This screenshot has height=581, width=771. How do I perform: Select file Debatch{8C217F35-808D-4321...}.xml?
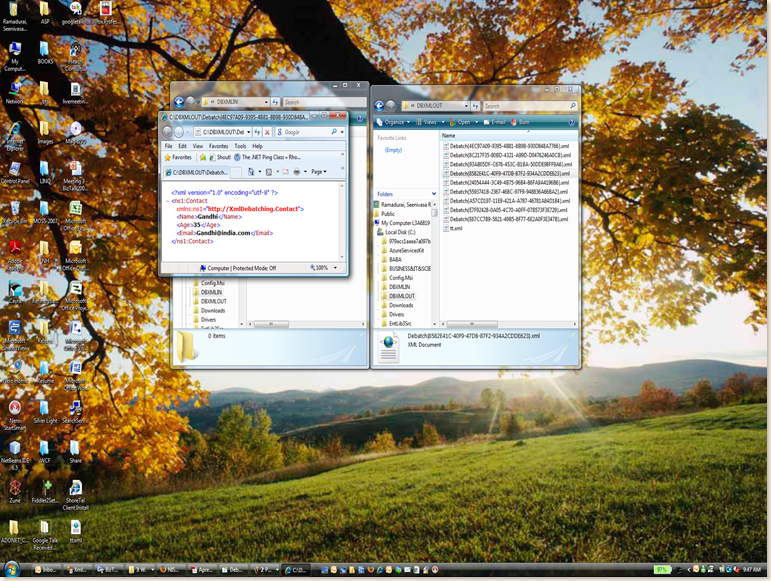pos(507,155)
